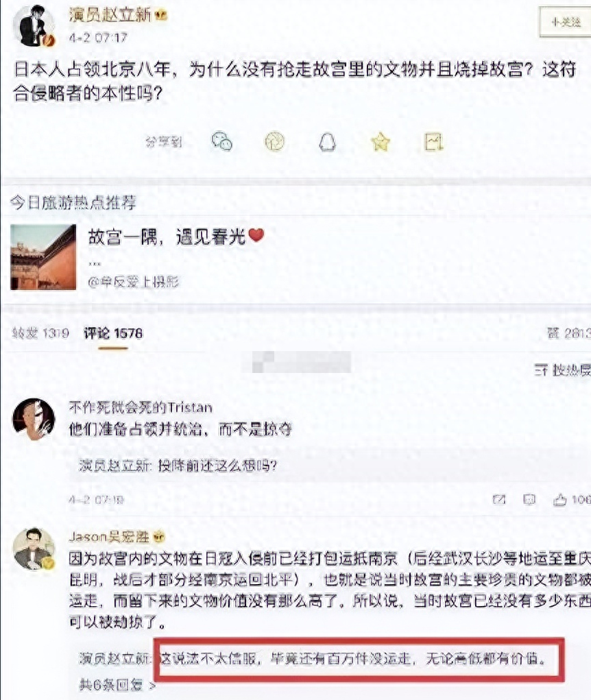Share to Qzone star icon
This screenshot has width=591, height=700.
click(x=381, y=142)
